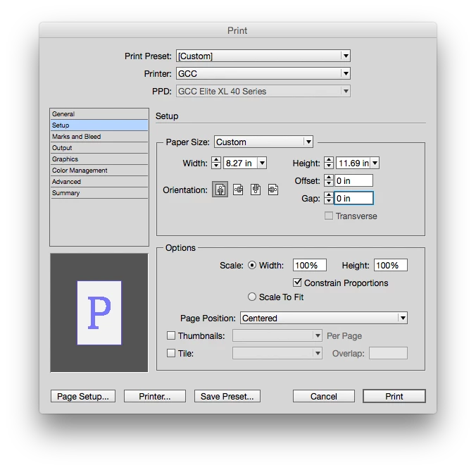Open the Printer dropdown
476x470 pixels.
point(263,73)
